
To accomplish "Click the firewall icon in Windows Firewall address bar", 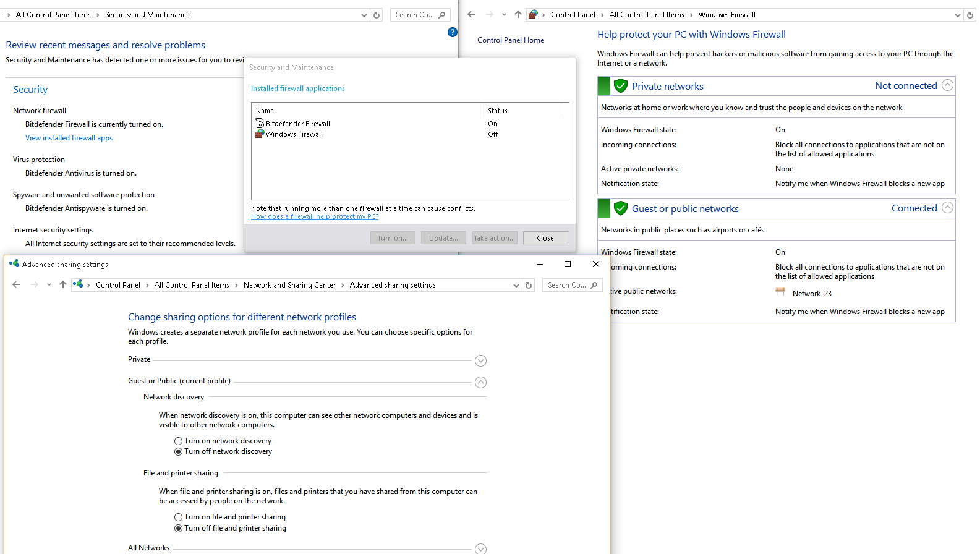I will click(533, 15).
